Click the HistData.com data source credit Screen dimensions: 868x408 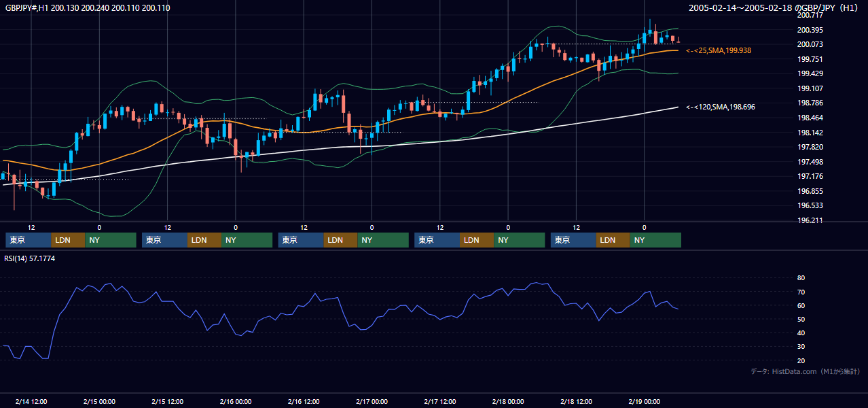[805, 371]
